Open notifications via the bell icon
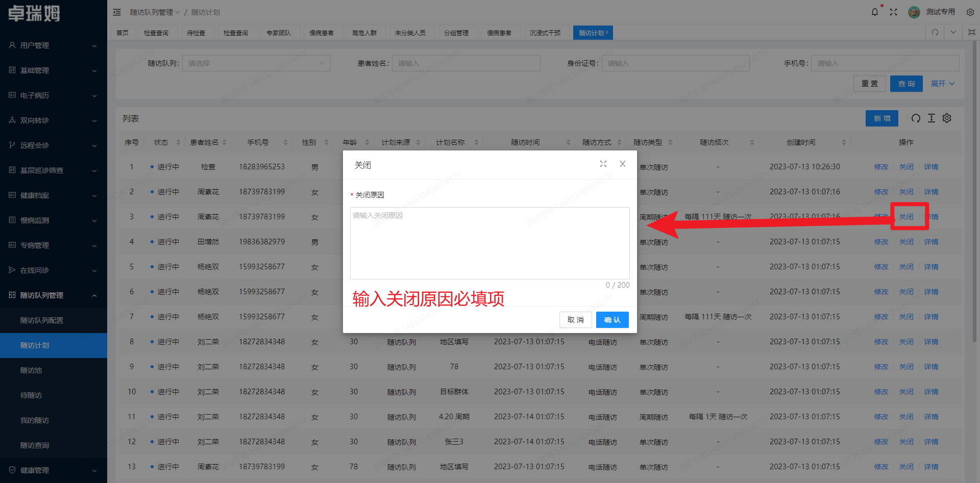Viewport: 980px width, 483px height. (x=875, y=12)
